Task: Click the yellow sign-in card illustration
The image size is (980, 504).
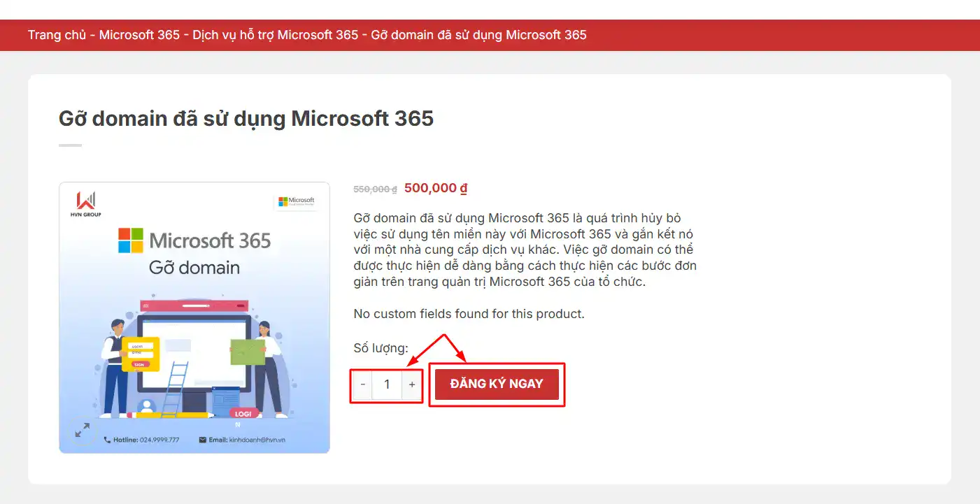Action: (x=141, y=354)
